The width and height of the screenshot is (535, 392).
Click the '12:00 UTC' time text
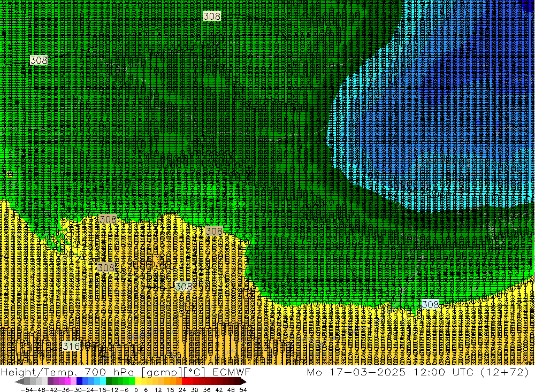[444, 372]
